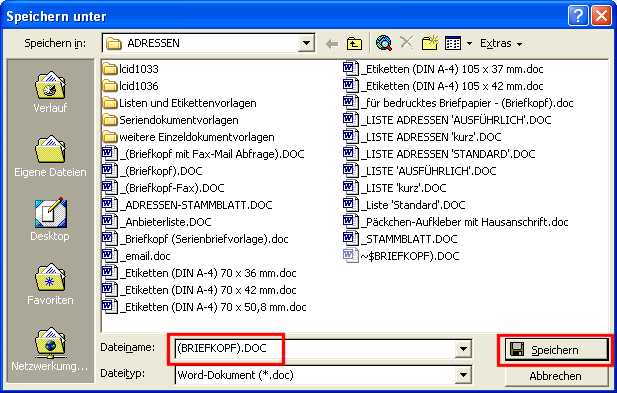Click the Abbrechen button
The height and width of the screenshot is (393, 617).
coord(556,376)
